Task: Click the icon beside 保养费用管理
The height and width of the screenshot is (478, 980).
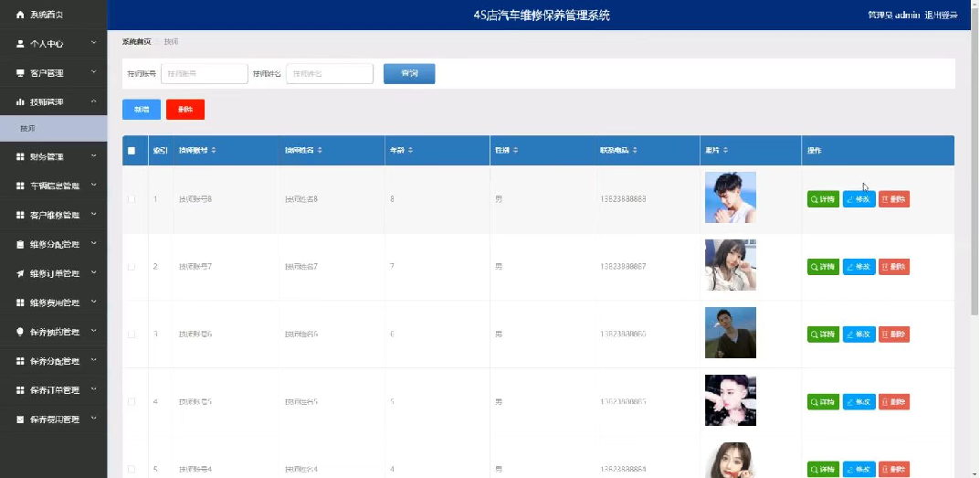Action: pos(20,420)
